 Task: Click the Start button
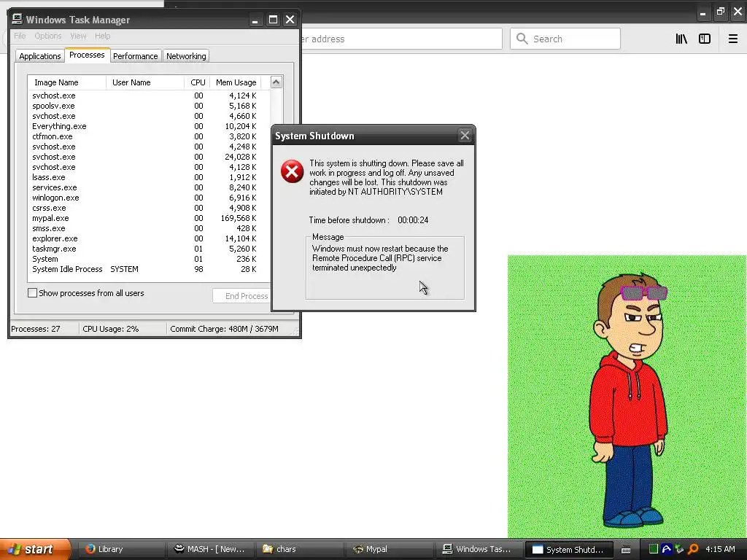coord(35,549)
